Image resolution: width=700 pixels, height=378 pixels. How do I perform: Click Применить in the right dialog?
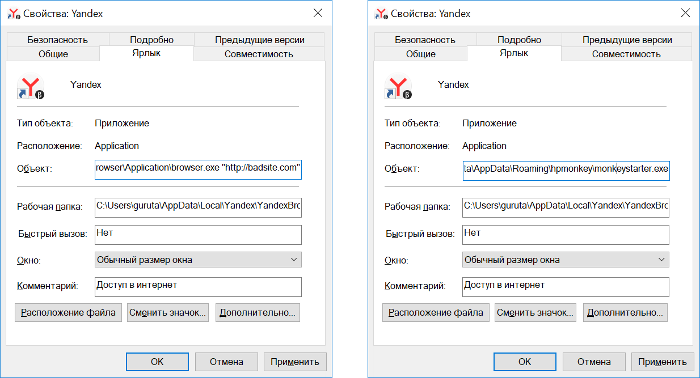pos(662,361)
